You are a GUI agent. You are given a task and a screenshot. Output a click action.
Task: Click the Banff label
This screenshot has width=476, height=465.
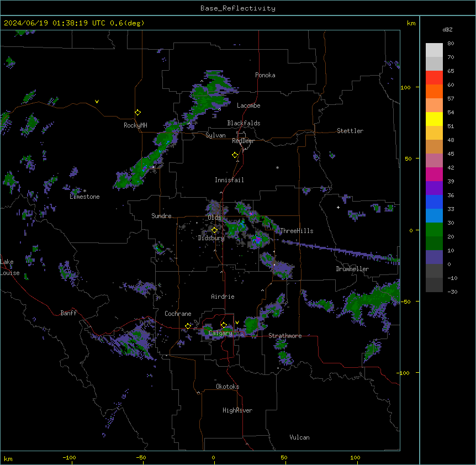pyautogui.click(x=68, y=313)
